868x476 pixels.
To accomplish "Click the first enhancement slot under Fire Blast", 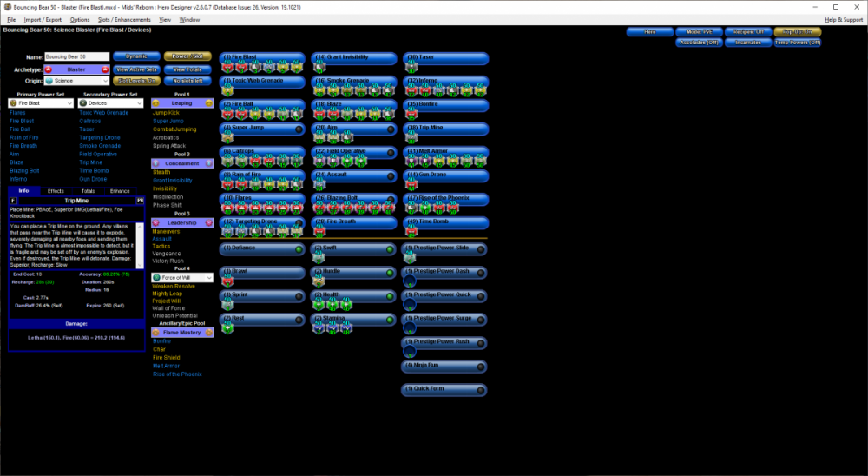I will tap(227, 66).
